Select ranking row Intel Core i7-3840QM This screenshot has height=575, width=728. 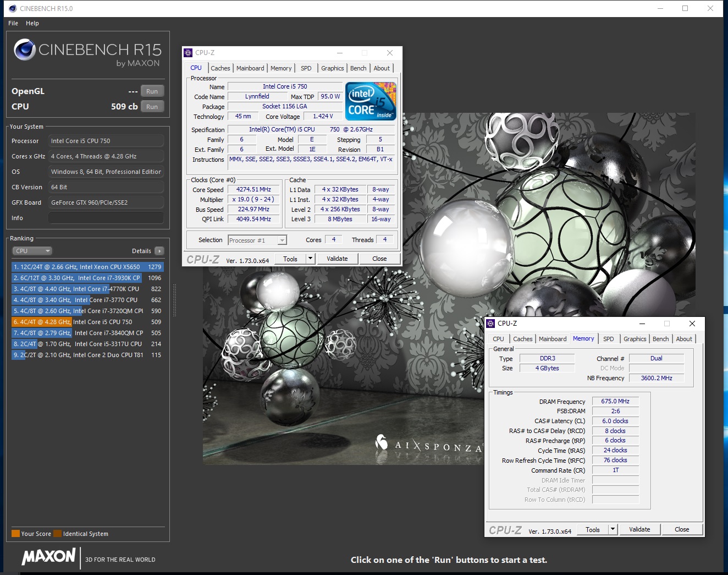[x=87, y=333]
